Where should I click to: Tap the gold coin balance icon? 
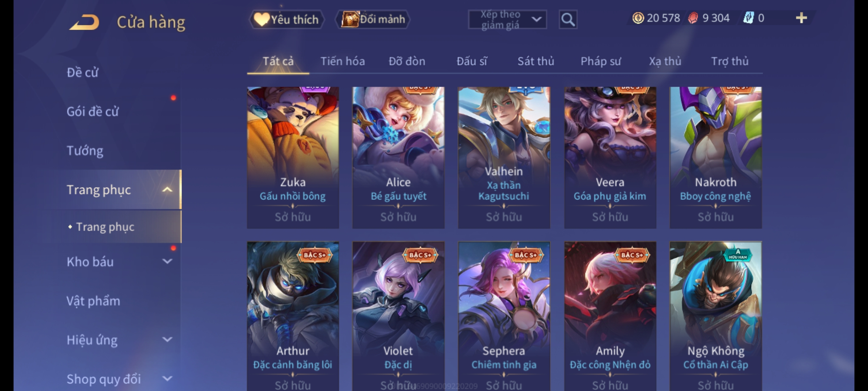(638, 18)
